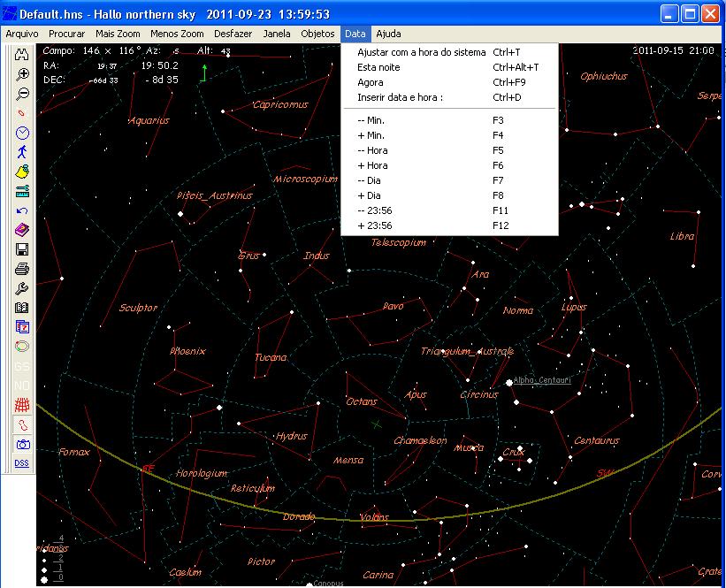Screen dimensions: 726x588
Task: Select '-- Hora' to go back an hour
Action: [x=449, y=150]
